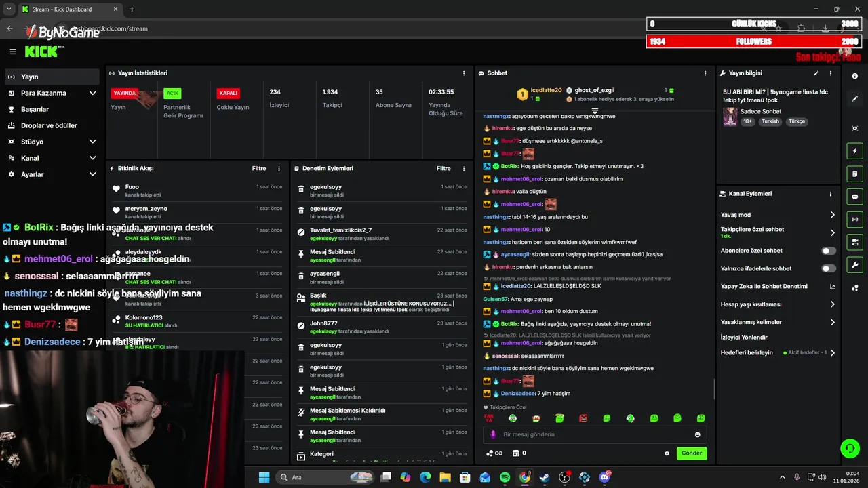Toggle the chat bubble panel icon

click(x=855, y=197)
